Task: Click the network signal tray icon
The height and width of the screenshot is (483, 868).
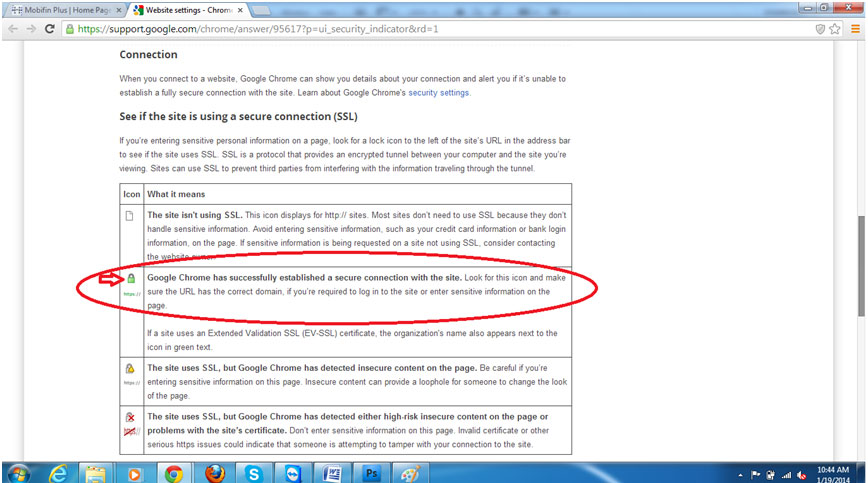Action: coord(787,475)
